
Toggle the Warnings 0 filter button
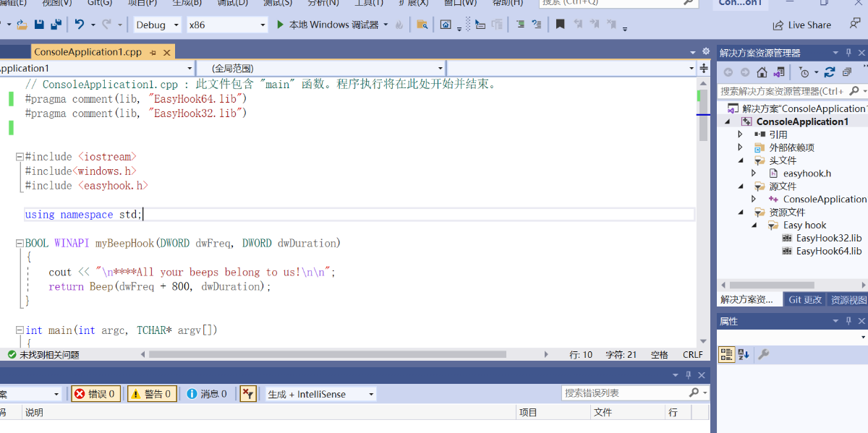[153, 394]
